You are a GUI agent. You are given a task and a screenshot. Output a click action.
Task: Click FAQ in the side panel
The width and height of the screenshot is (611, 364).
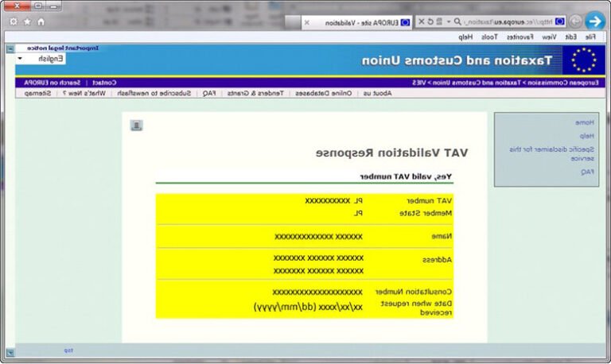click(588, 172)
